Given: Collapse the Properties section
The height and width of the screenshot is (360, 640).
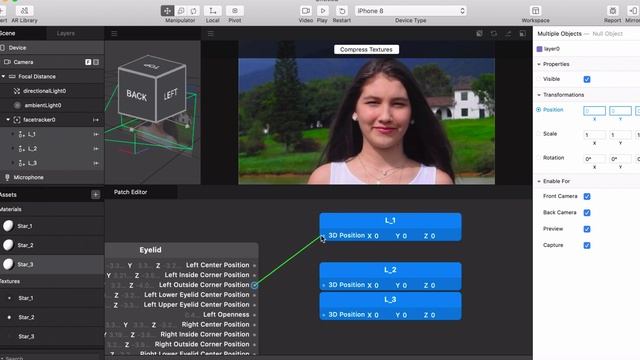Looking at the screenshot, I should coord(539,64).
